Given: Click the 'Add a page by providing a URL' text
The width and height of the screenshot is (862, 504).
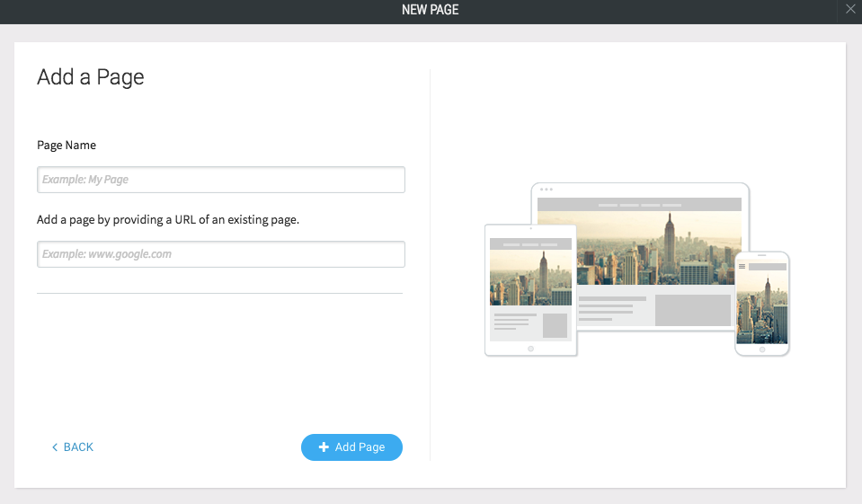Looking at the screenshot, I should (168, 220).
